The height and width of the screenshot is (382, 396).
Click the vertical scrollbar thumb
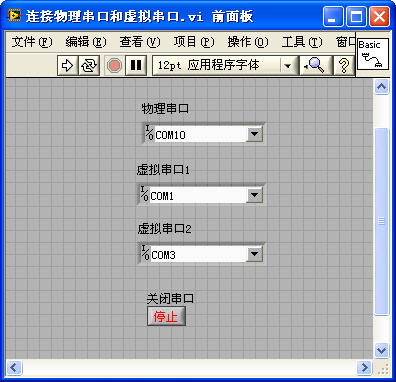(x=381, y=221)
